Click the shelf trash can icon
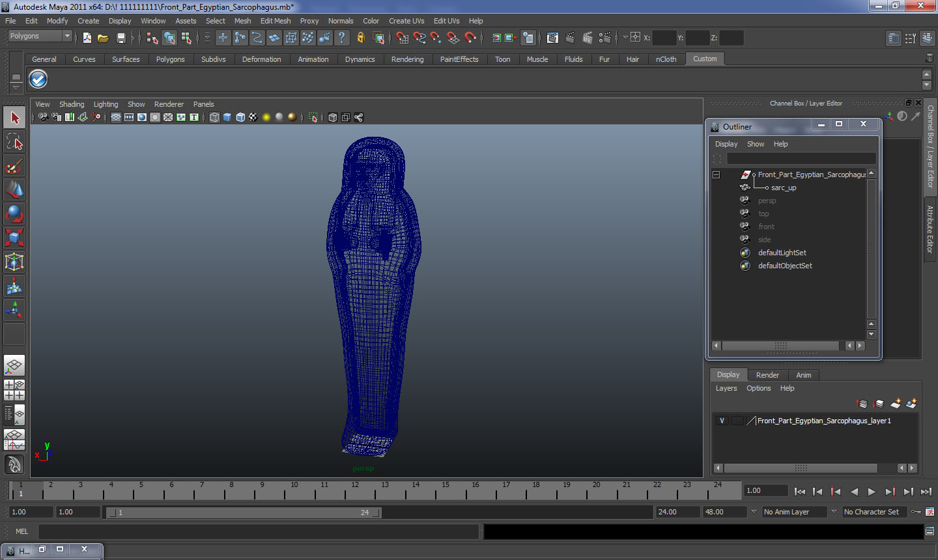938x560 pixels. [x=929, y=59]
